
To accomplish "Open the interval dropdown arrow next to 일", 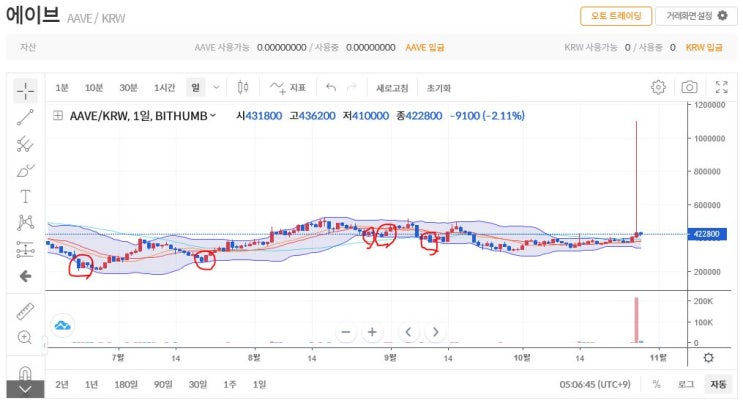I will click(x=216, y=87).
